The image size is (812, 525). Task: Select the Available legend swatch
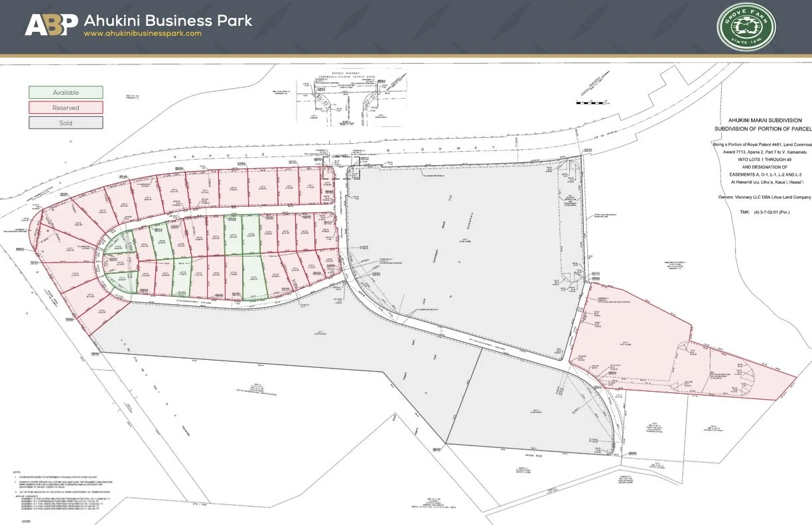pyautogui.click(x=66, y=93)
